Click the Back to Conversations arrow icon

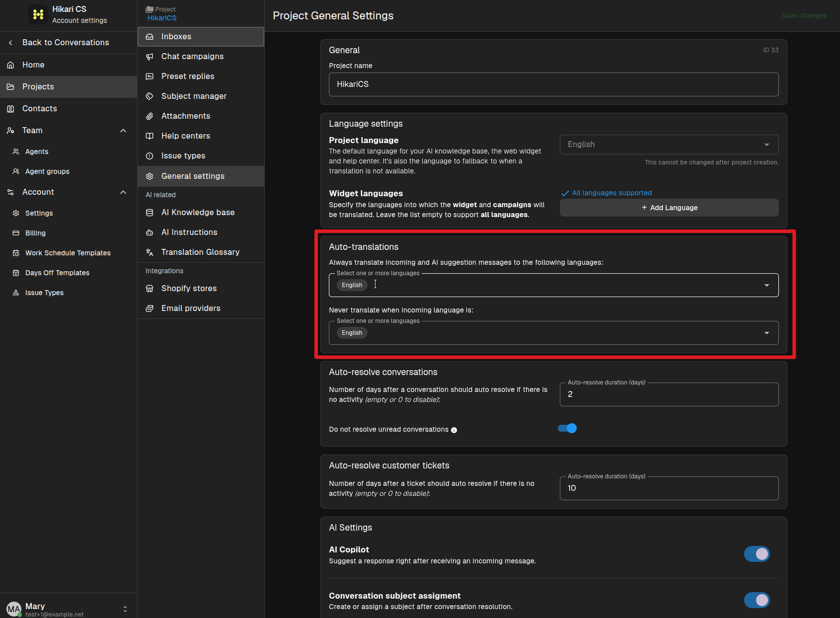click(x=10, y=43)
